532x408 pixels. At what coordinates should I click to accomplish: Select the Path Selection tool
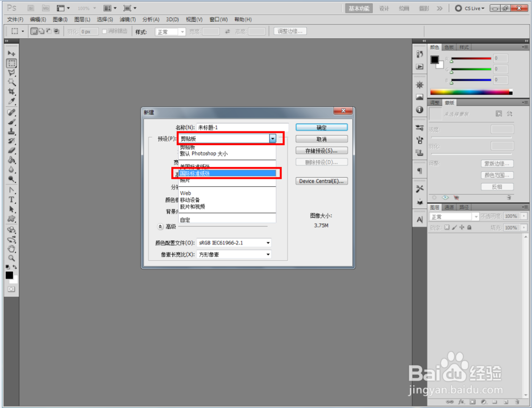[12, 209]
